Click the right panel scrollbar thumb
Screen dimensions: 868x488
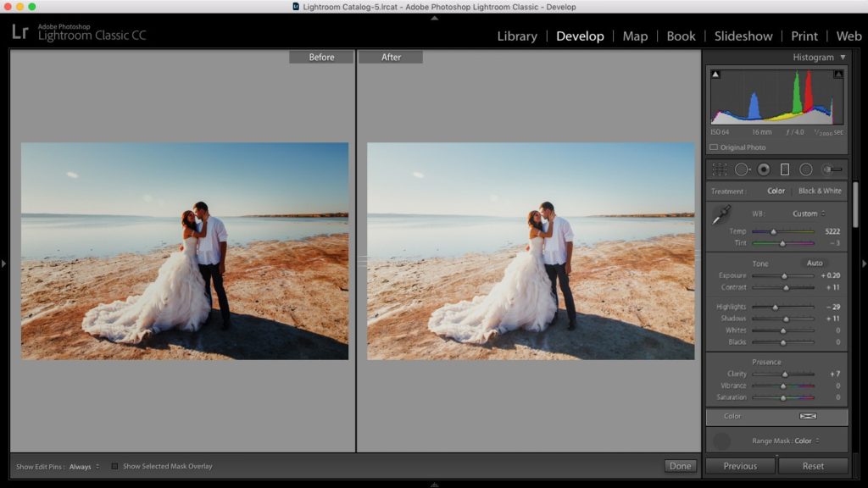pyautogui.click(x=856, y=204)
